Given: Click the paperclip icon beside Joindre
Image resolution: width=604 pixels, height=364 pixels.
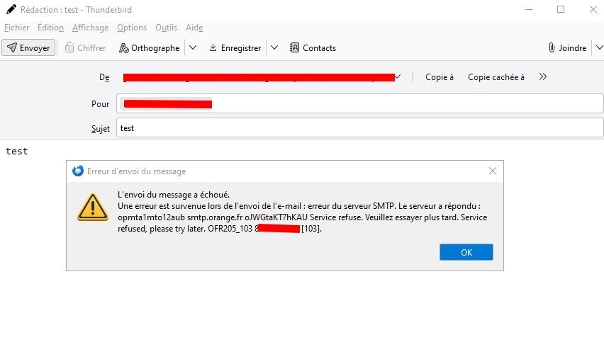Looking at the screenshot, I should [x=552, y=47].
